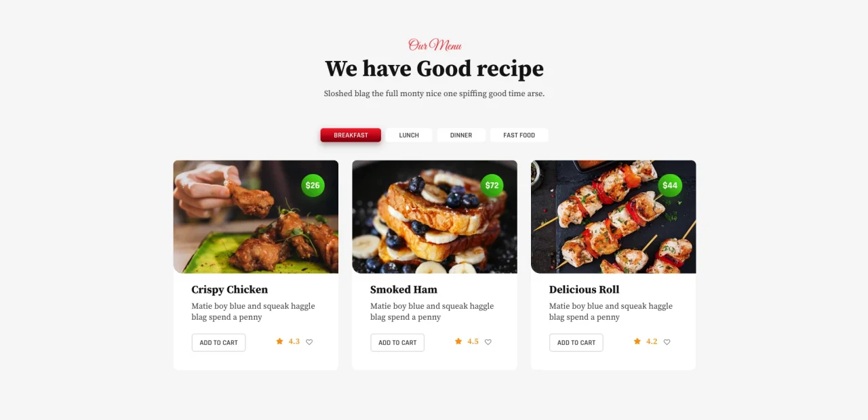
Task: Click the $26 green price badge
Action: pyautogui.click(x=313, y=186)
